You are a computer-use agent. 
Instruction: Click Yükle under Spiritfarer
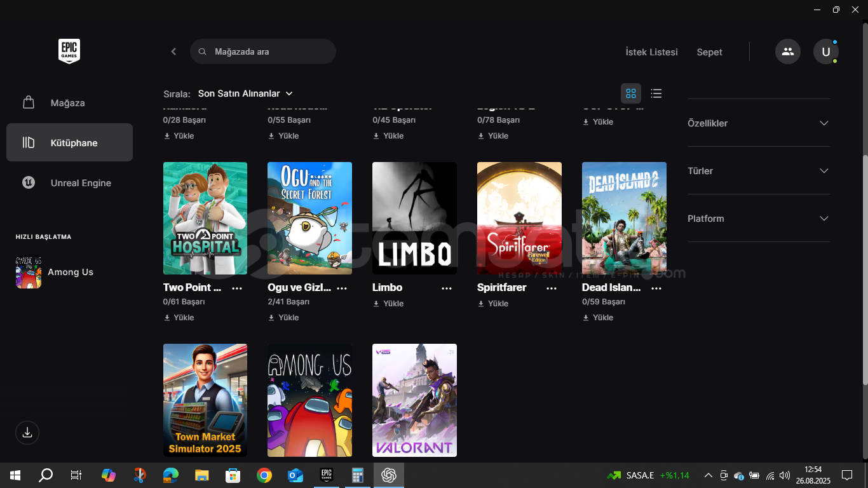493,304
